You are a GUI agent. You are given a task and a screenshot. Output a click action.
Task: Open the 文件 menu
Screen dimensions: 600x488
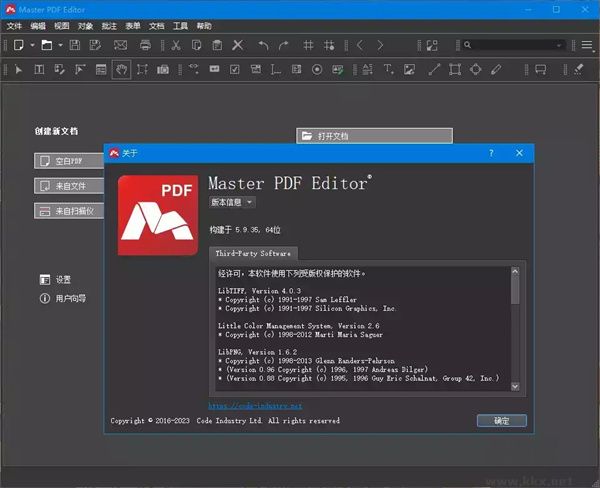(14, 24)
